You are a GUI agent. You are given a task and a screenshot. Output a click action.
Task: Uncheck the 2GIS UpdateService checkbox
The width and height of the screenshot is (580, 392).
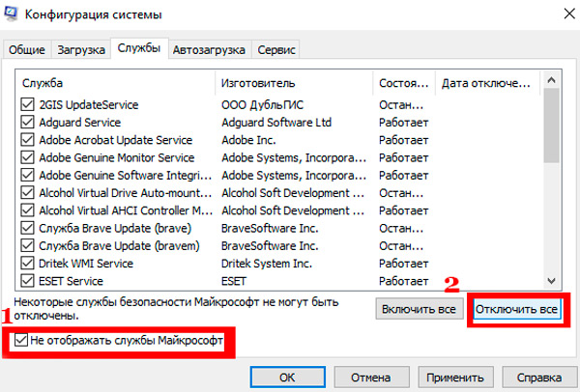tap(27, 104)
